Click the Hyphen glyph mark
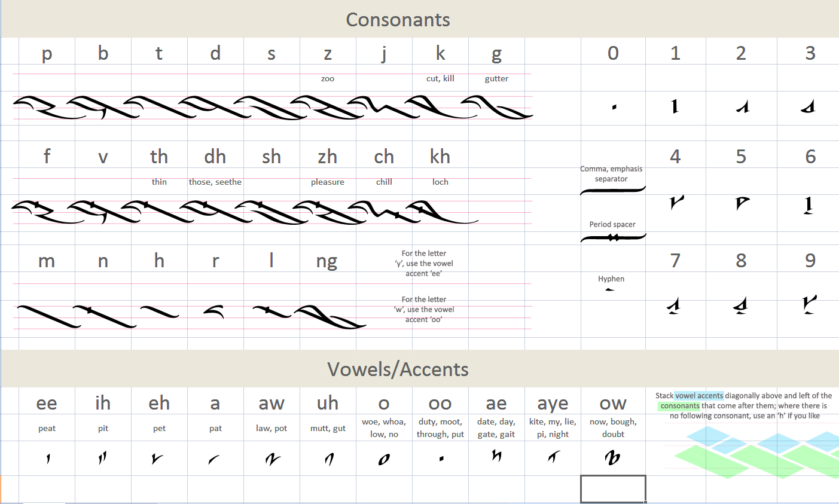Viewport: 839px width, 504px height. (x=609, y=289)
